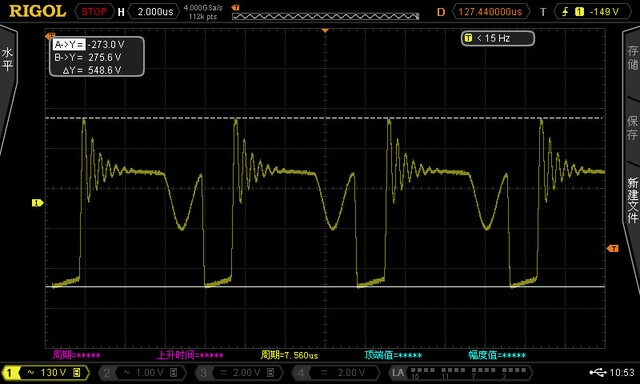Click the orange trigger level marker on right edge
Viewport: 640px width, 384px height.
613,248
